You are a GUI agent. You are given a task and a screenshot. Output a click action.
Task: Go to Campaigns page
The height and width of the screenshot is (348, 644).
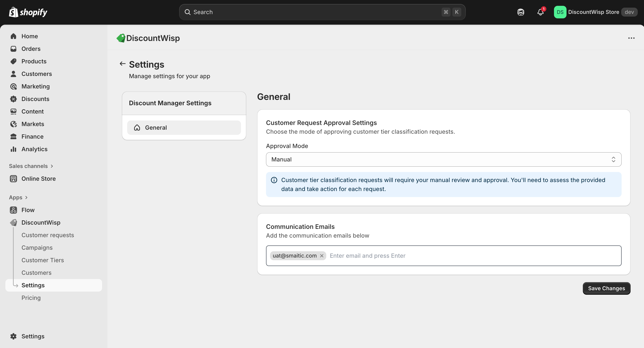pyautogui.click(x=37, y=247)
